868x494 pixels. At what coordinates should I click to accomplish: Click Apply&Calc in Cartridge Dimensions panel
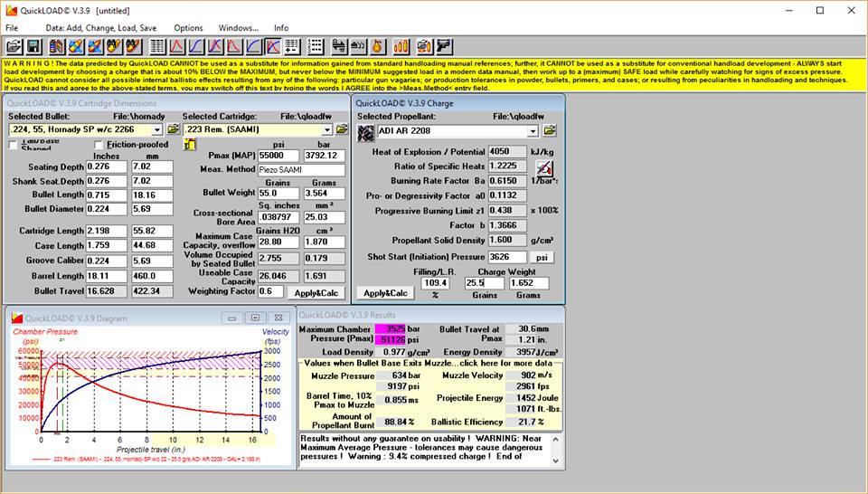coord(316,293)
